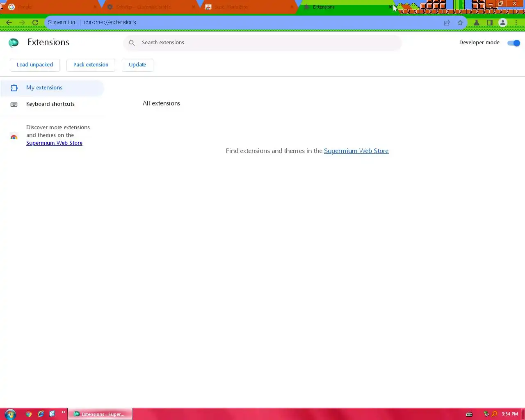This screenshot has width=525, height=420.
Task: Share this page via share icon
Action: pyautogui.click(x=447, y=23)
